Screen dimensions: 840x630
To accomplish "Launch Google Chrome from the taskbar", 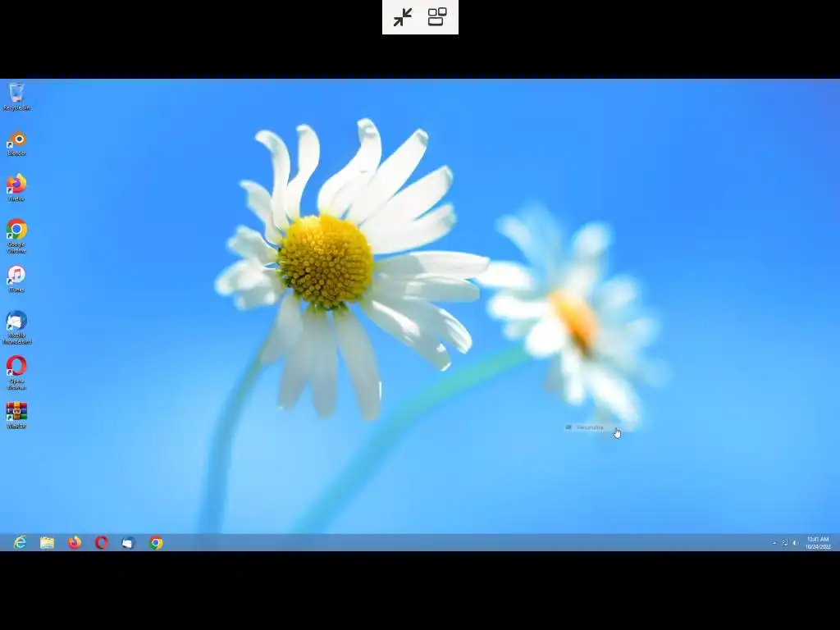I will click(x=156, y=543).
